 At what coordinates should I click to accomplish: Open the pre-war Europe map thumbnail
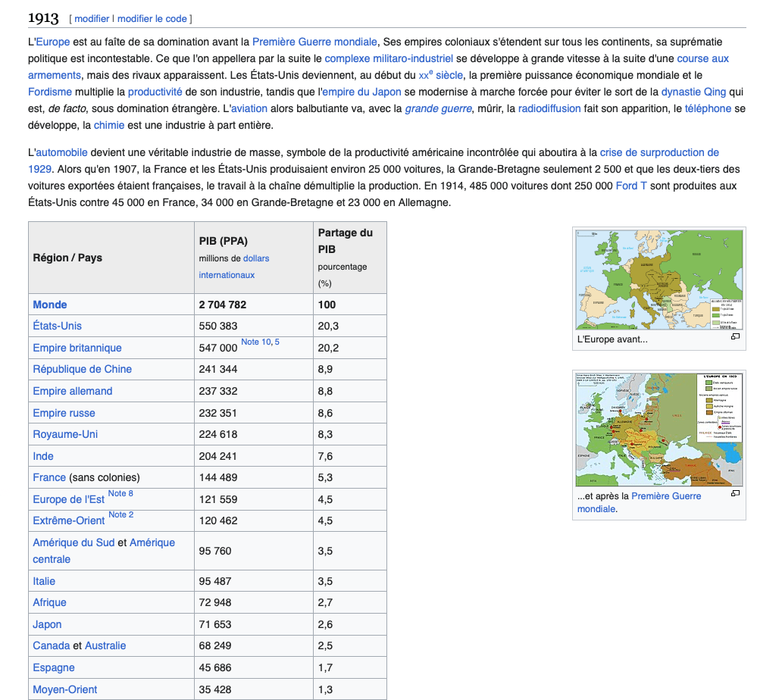tap(658, 280)
